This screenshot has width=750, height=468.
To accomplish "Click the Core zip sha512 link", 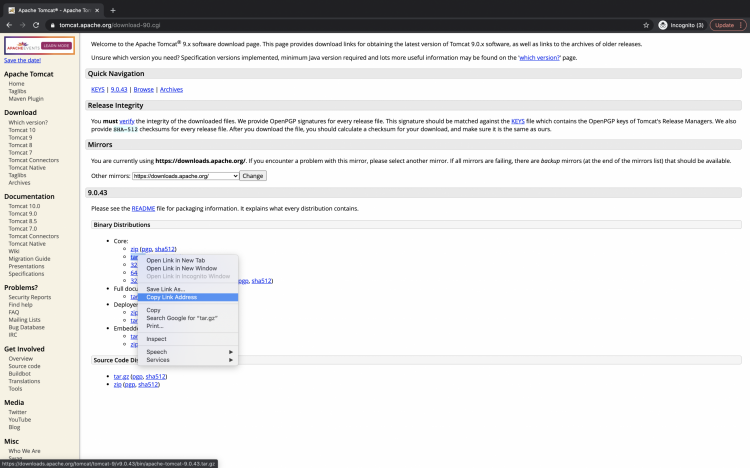I will pos(165,249).
